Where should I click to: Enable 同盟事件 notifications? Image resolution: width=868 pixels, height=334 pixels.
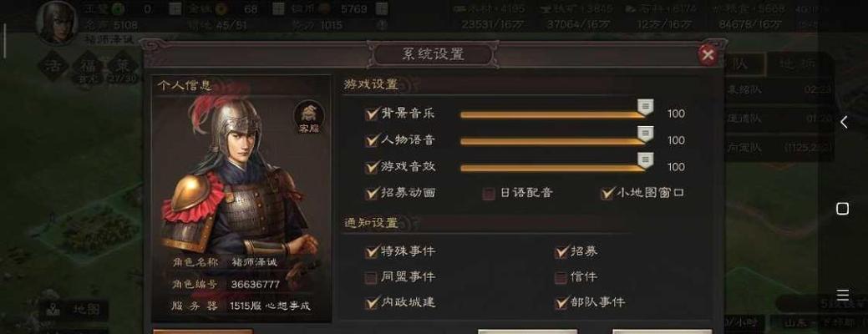[372, 277]
